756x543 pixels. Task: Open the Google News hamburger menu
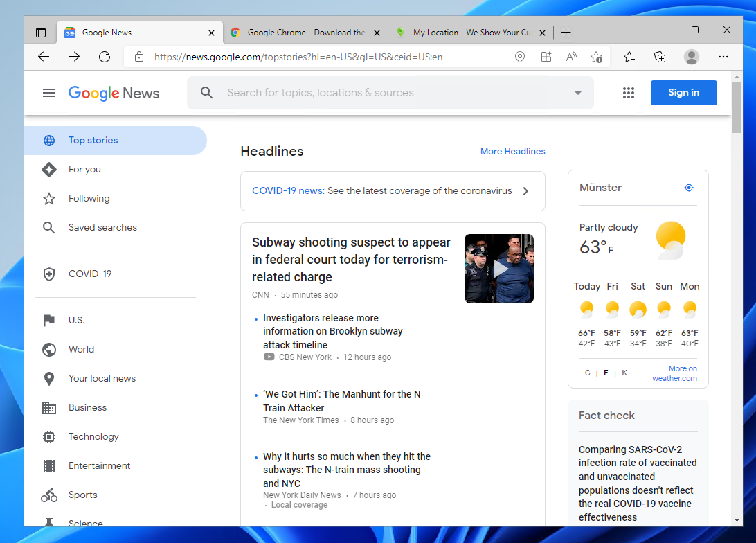pyautogui.click(x=49, y=93)
